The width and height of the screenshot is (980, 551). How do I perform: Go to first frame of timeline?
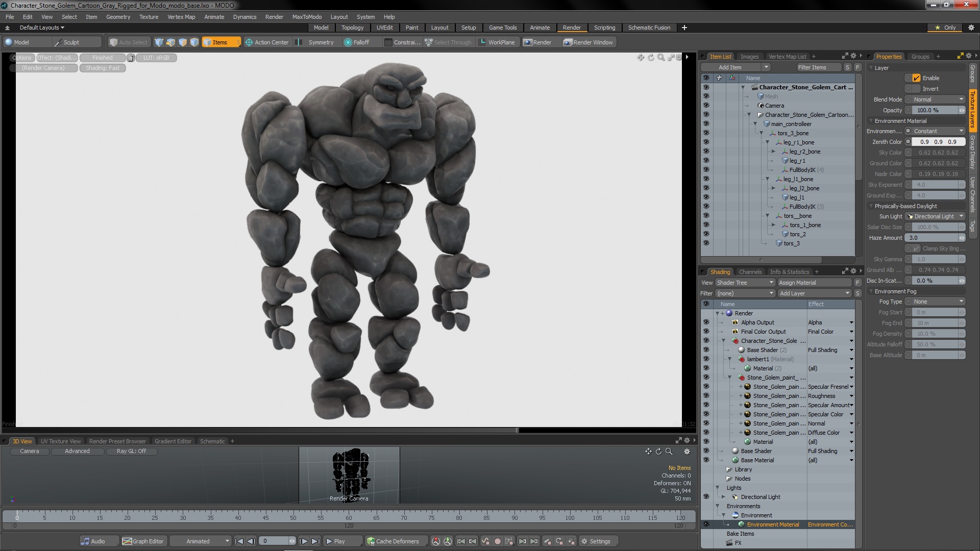239,541
